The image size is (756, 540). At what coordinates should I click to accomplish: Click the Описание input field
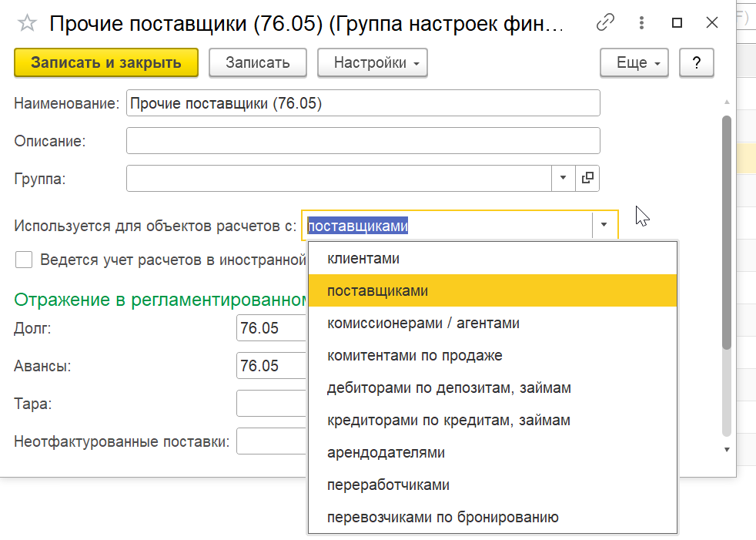pos(363,140)
